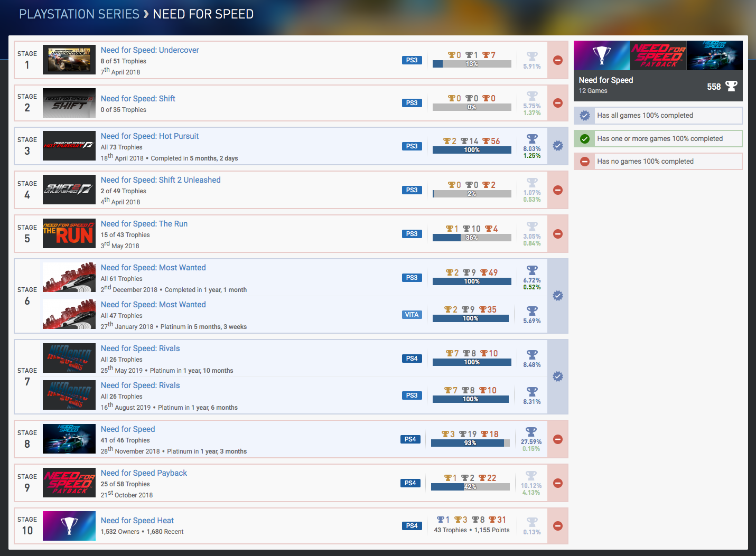Image resolution: width=756 pixels, height=556 pixels.
Task: Click the blue completed badge for stage 7 Rivals
Action: click(x=558, y=376)
